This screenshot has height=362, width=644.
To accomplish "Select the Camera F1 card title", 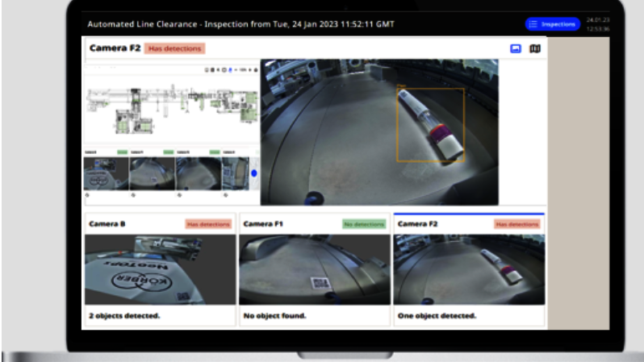I will pyautogui.click(x=263, y=223).
